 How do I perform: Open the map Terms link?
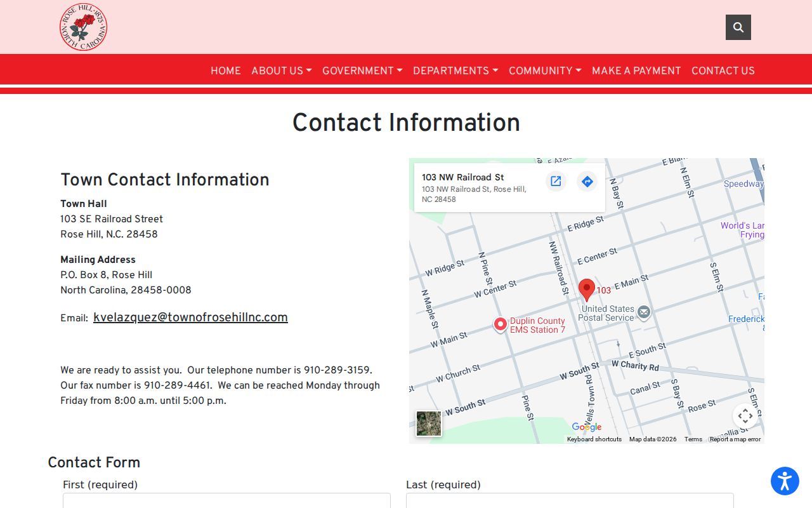pos(693,439)
